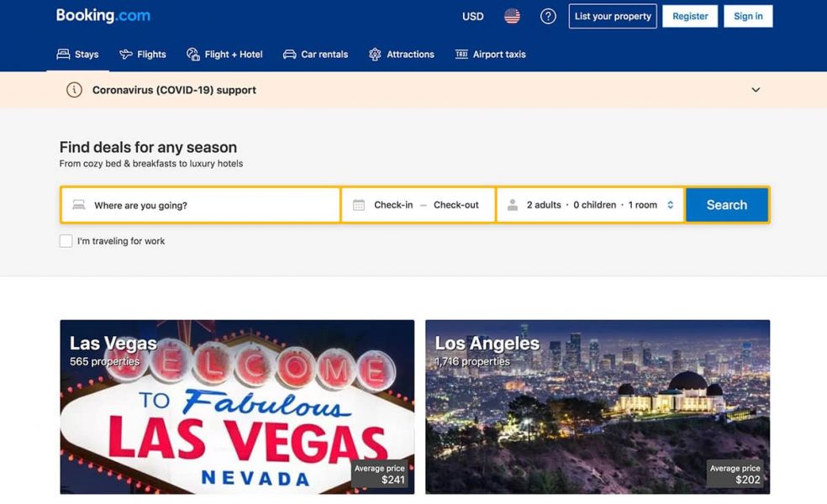This screenshot has width=827, height=504.
Task: Open the Car rentals tab
Action: pyautogui.click(x=315, y=55)
